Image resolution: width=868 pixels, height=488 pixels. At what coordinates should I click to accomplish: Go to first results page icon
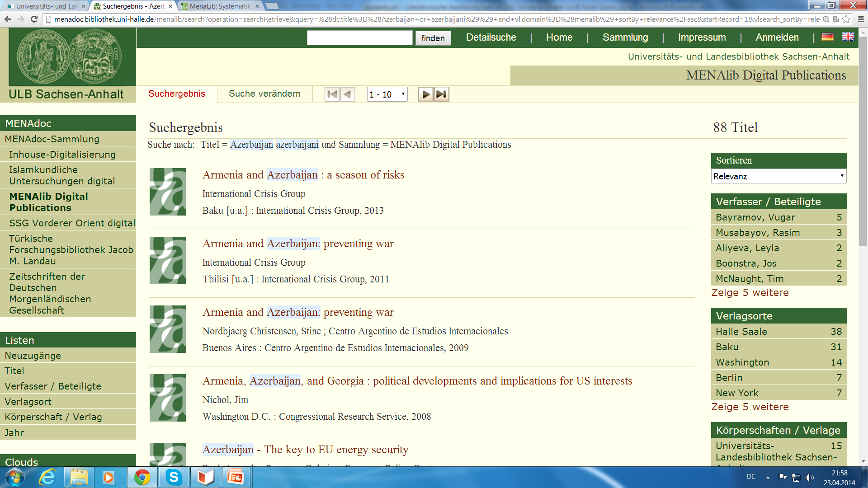[x=332, y=94]
